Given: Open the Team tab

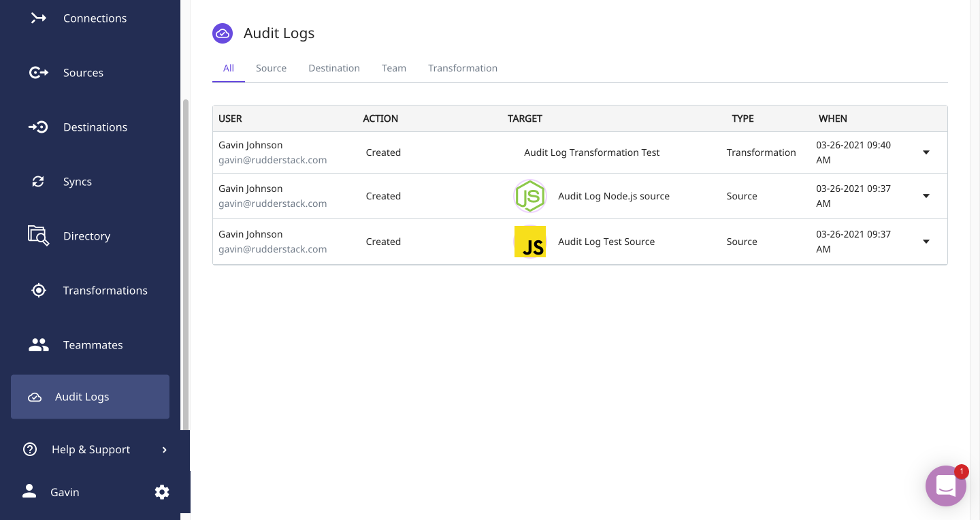Looking at the screenshot, I should (394, 68).
